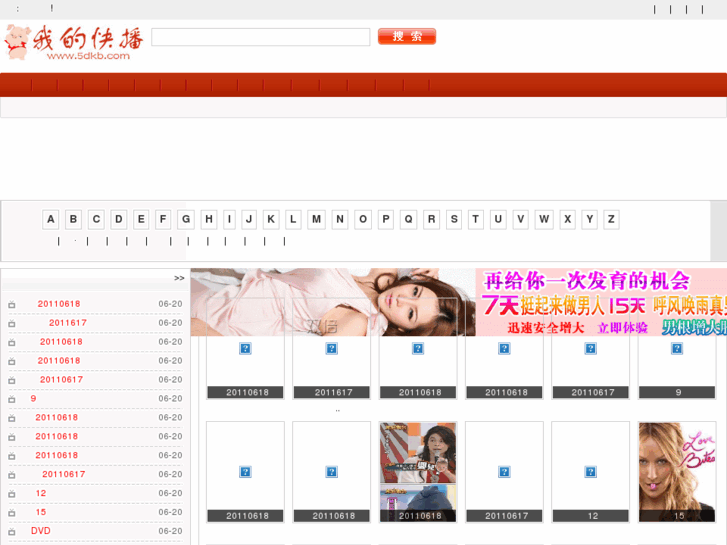Click the pig mascot site logo
The height and width of the screenshot is (545, 727).
click(x=18, y=42)
